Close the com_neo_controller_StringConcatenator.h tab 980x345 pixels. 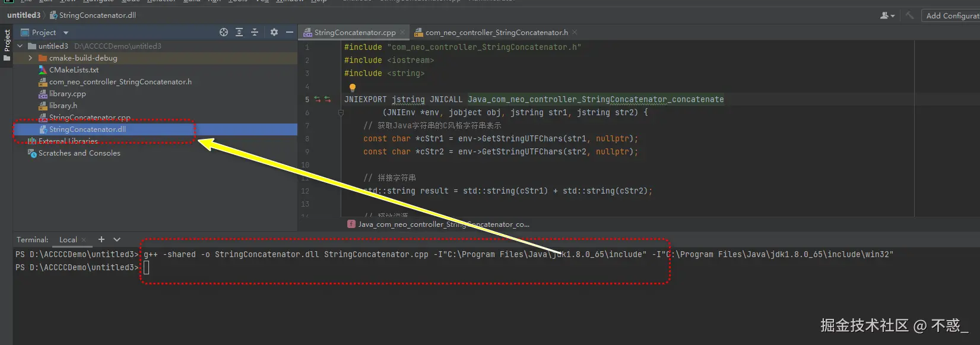575,32
